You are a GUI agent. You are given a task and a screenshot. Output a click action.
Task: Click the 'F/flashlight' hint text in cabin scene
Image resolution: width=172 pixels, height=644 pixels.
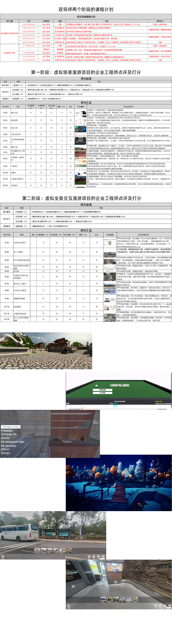pos(7,431)
